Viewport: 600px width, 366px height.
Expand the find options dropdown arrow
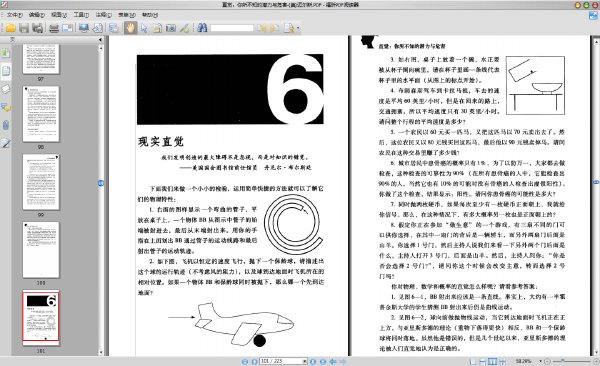(298, 28)
